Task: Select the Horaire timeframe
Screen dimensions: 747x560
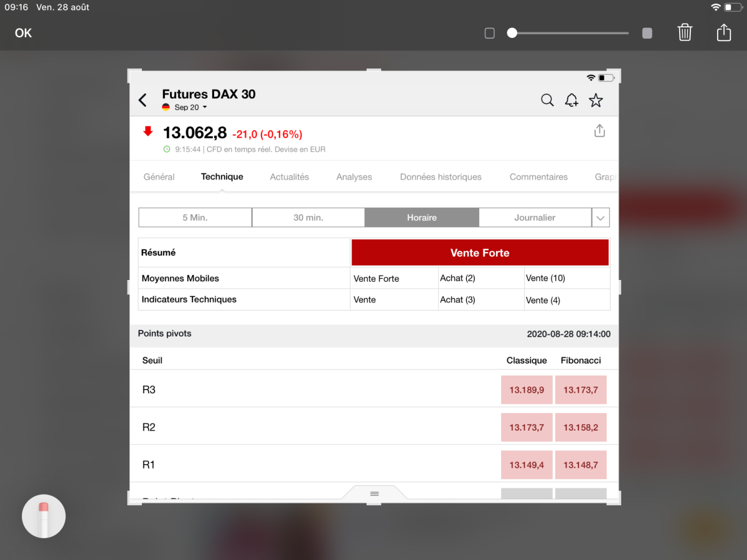Action: pyautogui.click(x=422, y=218)
